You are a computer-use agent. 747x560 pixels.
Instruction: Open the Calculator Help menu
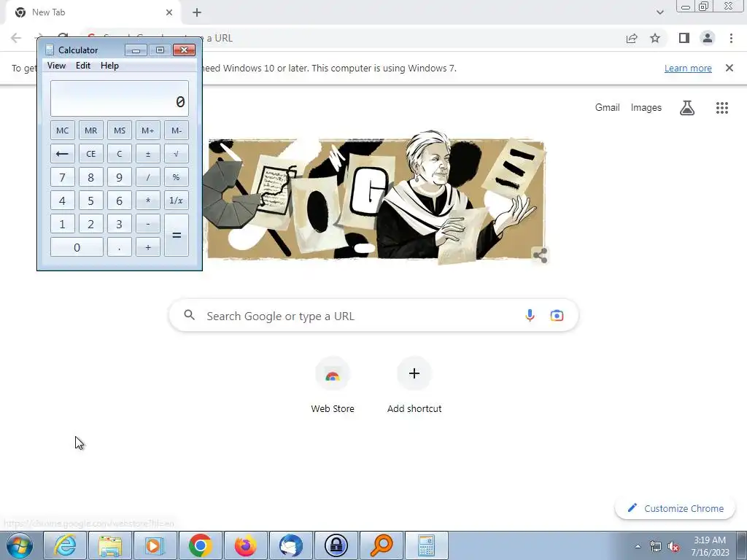coord(109,66)
